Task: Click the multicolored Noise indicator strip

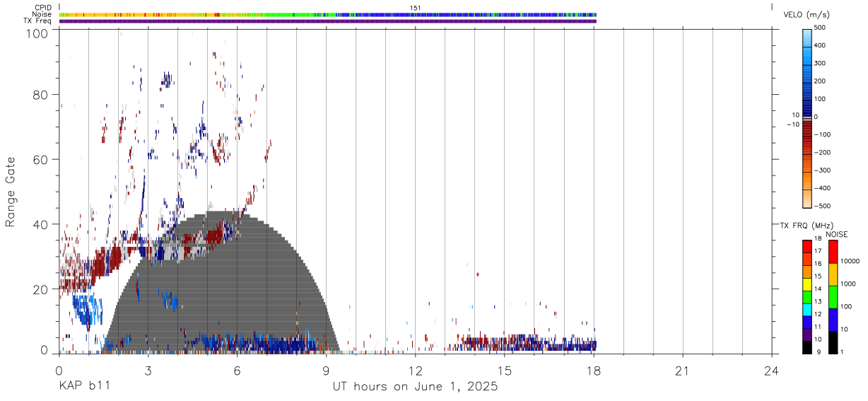Action: point(327,14)
